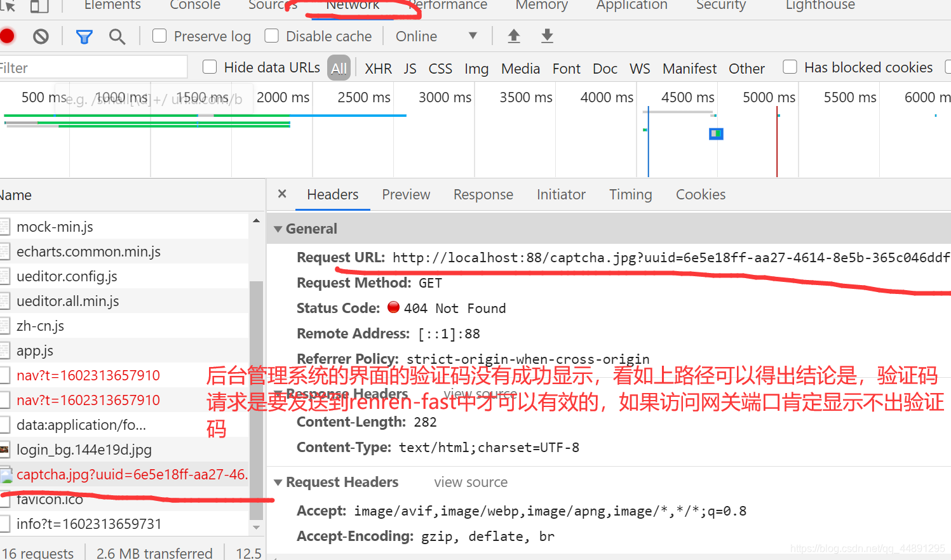The width and height of the screenshot is (951, 560).
Task: Click the 4500 ms timeline overview marker
Action: click(x=688, y=97)
